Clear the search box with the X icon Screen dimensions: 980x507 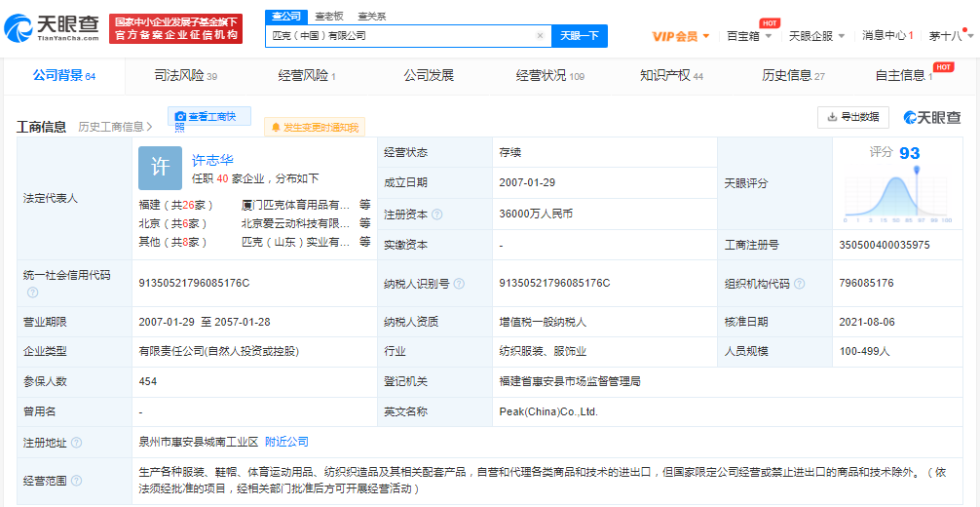[x=540, y=36]
